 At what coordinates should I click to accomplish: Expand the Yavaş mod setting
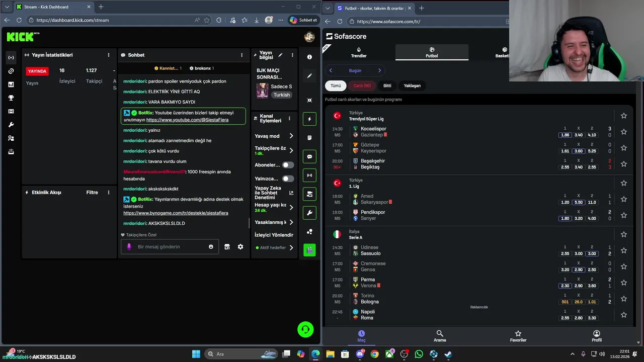pyautogui.click(x=291, y=136)
